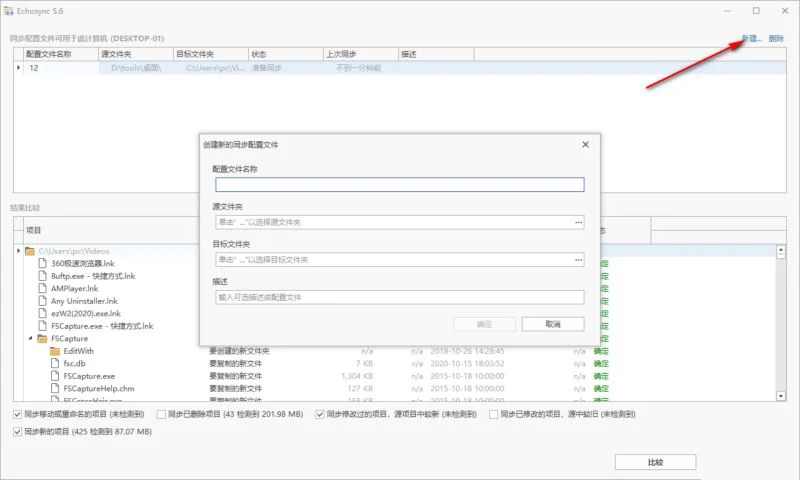Browse for source folder with ellipsis button
Viewport: 800px width, 480px height.
point(578,222)
